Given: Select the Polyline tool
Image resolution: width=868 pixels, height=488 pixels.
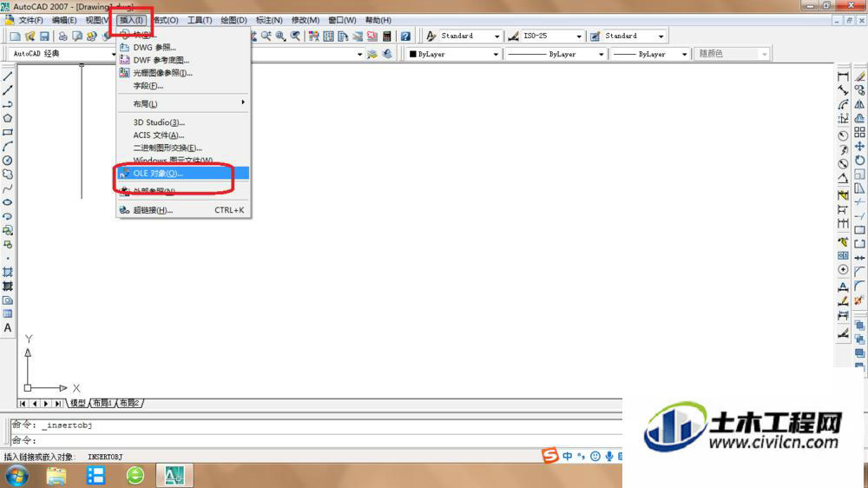Looking at the screenshot, I should (x=8, y=104).
